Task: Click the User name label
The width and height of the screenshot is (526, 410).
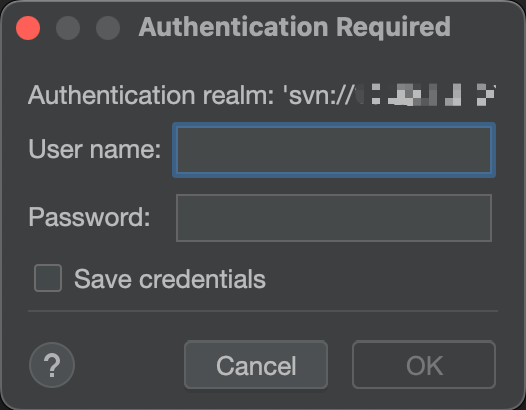Action: [95, 149]
